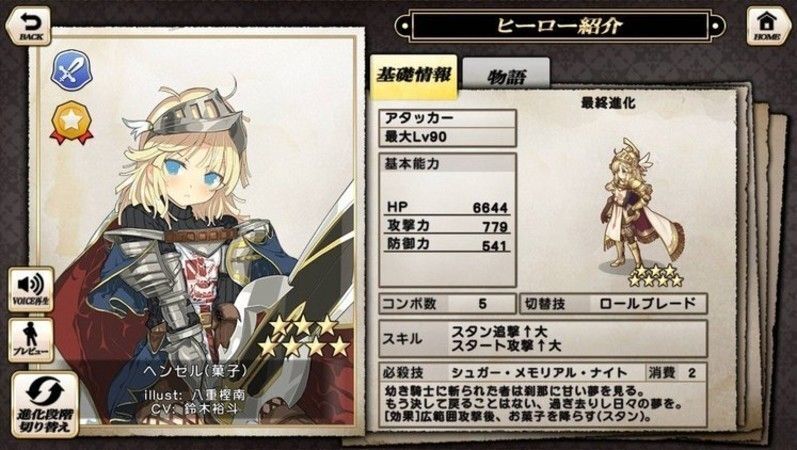
Task: Switch evolution stage with 進化段階切り替え
Action: 45,404
